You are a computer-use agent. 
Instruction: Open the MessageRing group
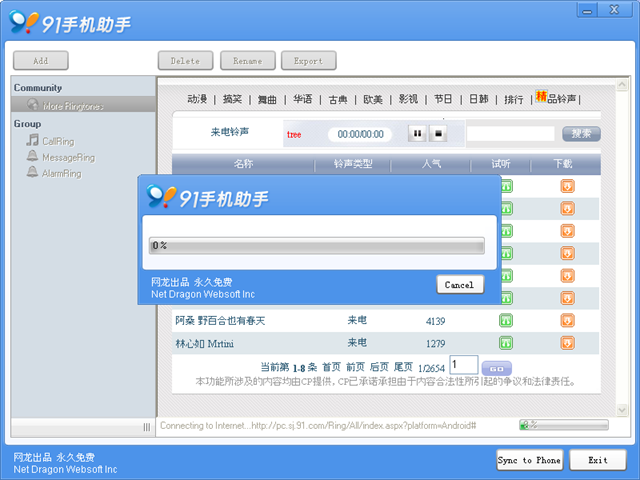click(69, 158)
